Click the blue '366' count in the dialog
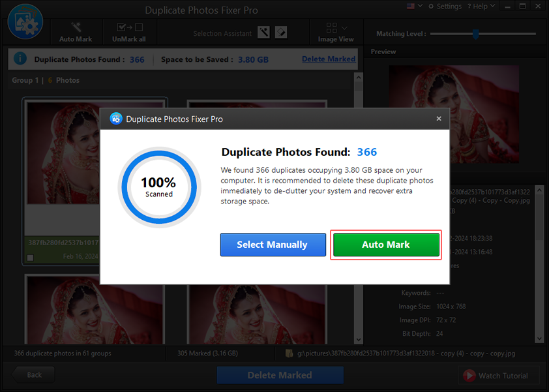549x392 pixels. pos(367,152)
